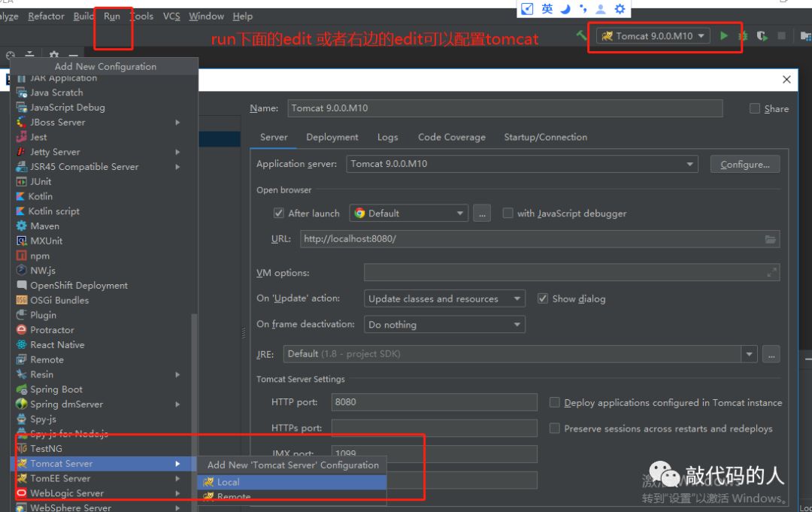Open input method settings gear icon
The image size is (812, 512).
pyautogui.click(x=620, y=9)
